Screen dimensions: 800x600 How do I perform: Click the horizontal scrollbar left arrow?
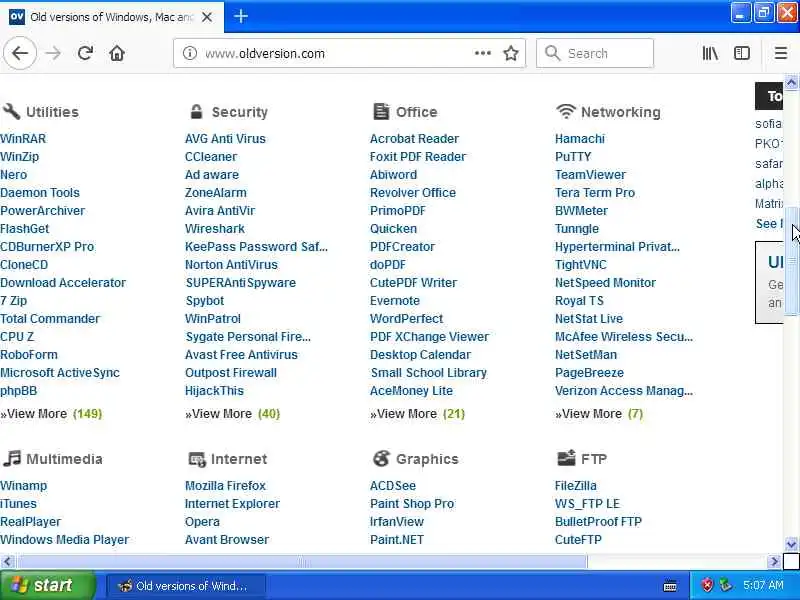pyautogui.click(x=7, y=562)
